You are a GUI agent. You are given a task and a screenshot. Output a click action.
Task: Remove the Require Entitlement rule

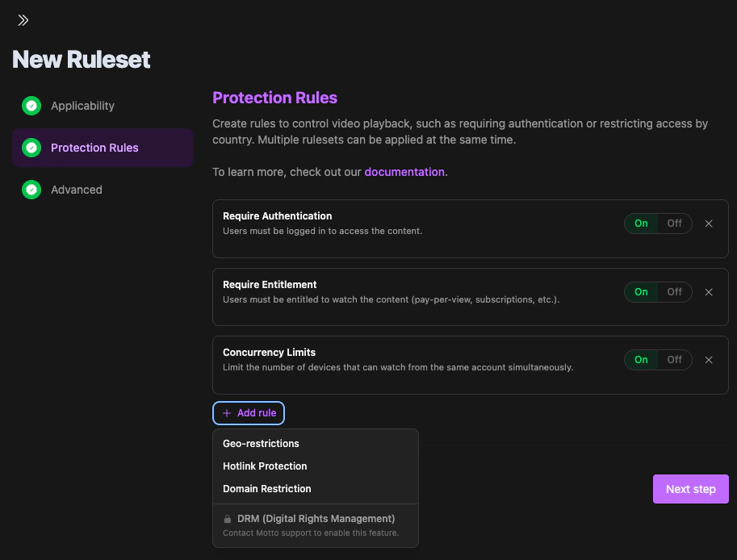tap(709, 292)
